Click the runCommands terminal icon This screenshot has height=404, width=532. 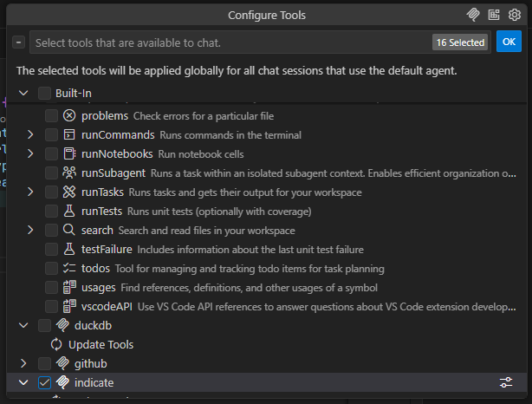[x=69, y=134]
